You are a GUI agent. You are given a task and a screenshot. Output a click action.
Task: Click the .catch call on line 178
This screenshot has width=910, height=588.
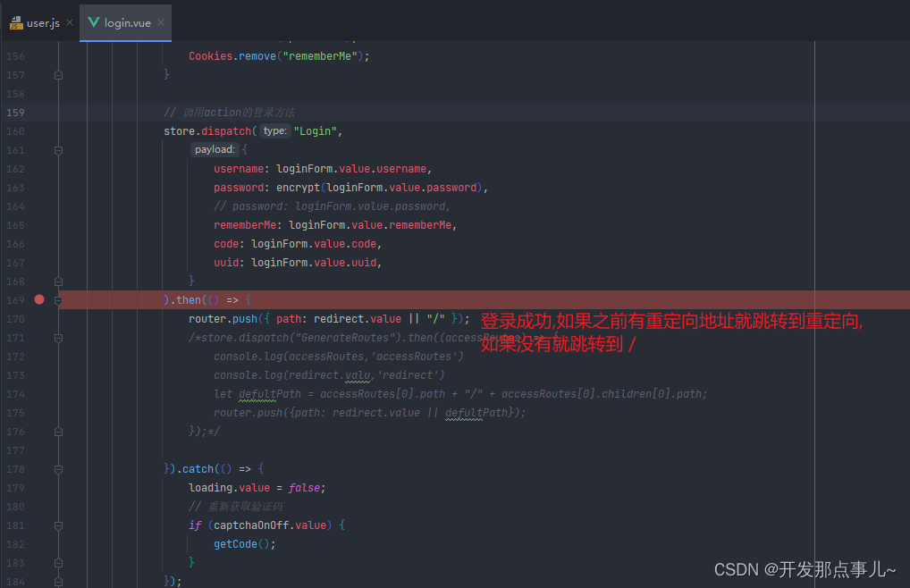pyautogui.click(x=198, y=469)
